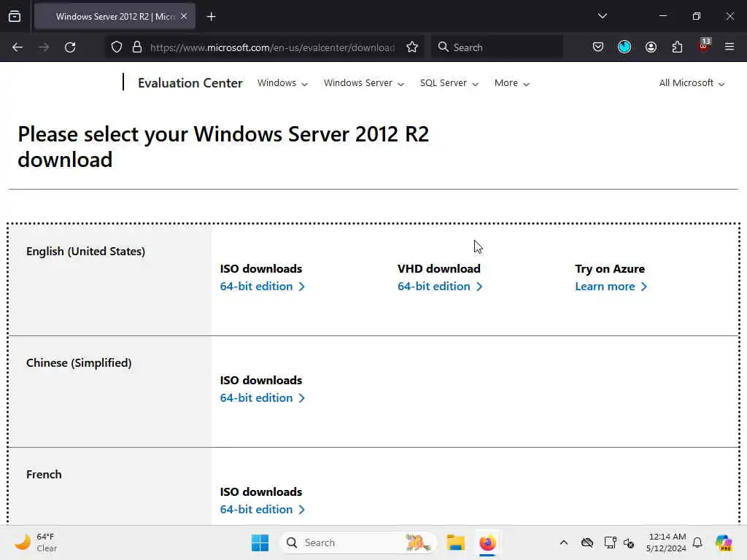Select the English (United States) label
Image resolution: width=747 pixels, height=560 pixels.
(x=86, y=252)
